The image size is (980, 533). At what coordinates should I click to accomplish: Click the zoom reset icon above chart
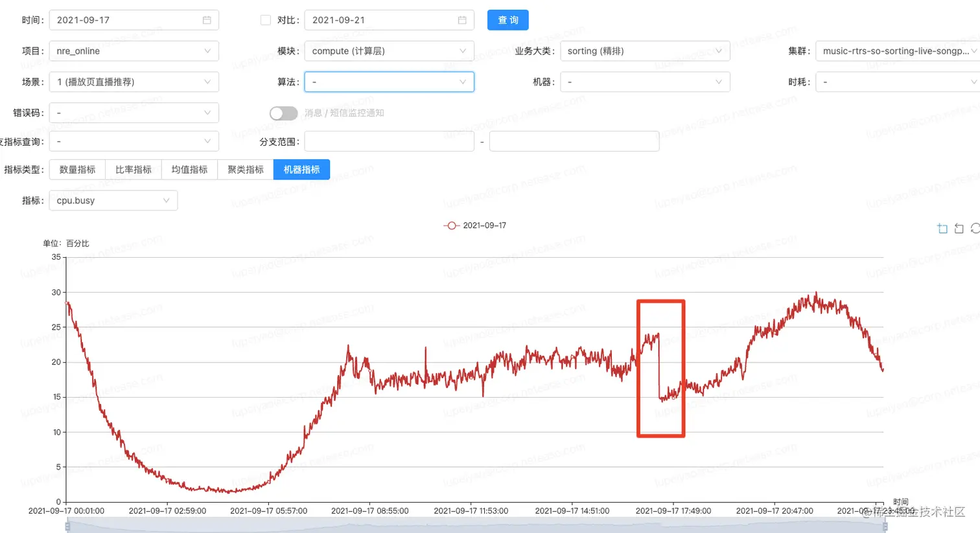pos(959,229)
